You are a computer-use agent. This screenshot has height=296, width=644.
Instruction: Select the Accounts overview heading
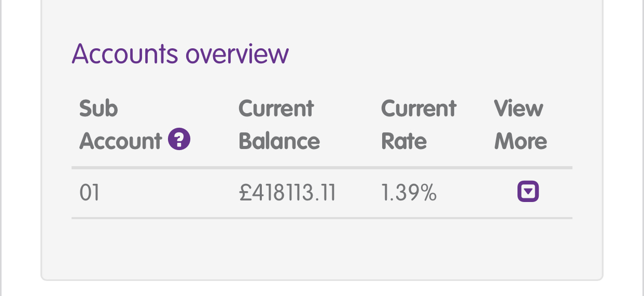pos(180,53)
